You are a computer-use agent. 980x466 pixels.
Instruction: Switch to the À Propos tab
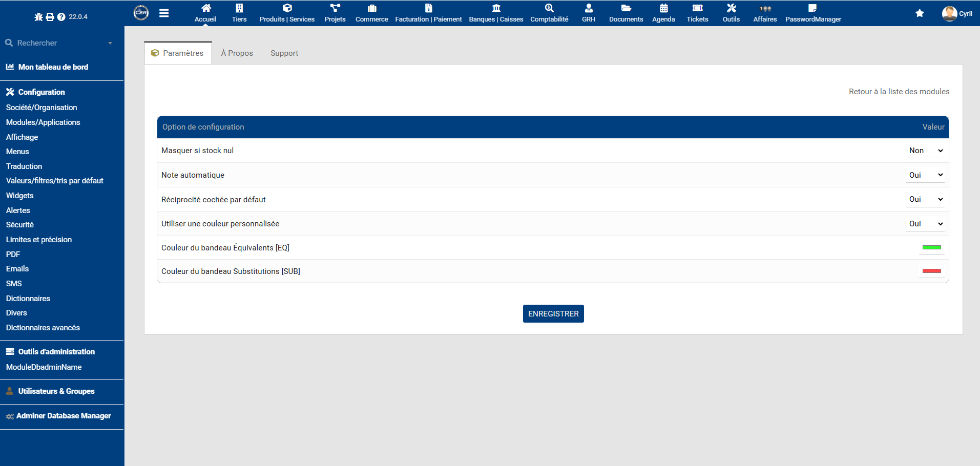pyautogui.click(x=237, y=53)
